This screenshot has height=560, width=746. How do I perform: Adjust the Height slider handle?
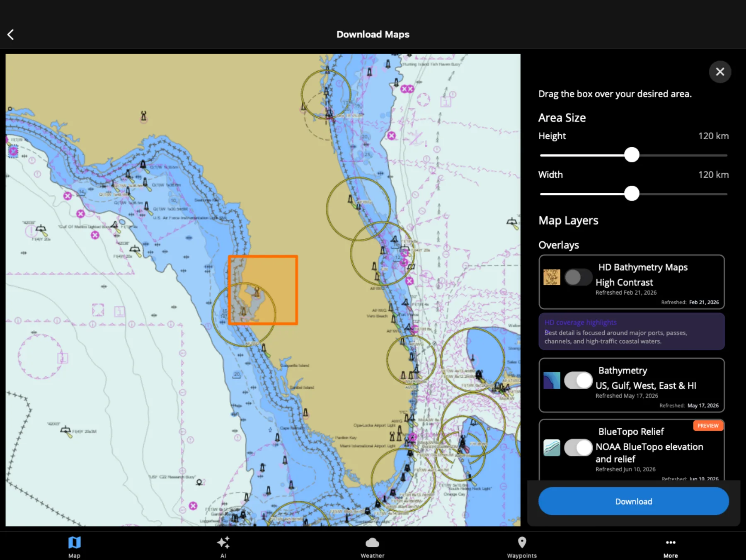click(632, 155)
